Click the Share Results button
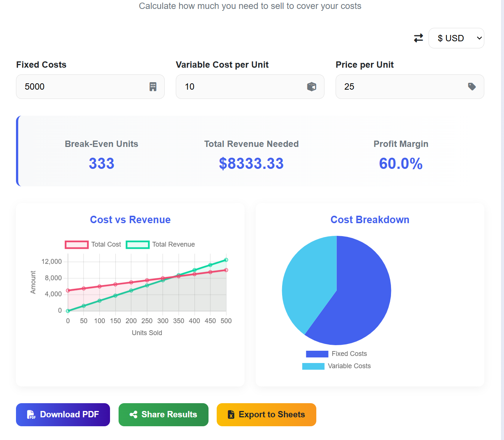 [x=163, y=414]
